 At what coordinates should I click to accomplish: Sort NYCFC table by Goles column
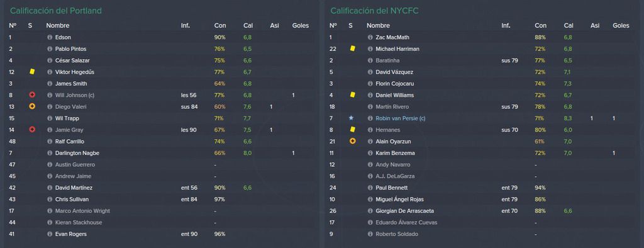621,26
